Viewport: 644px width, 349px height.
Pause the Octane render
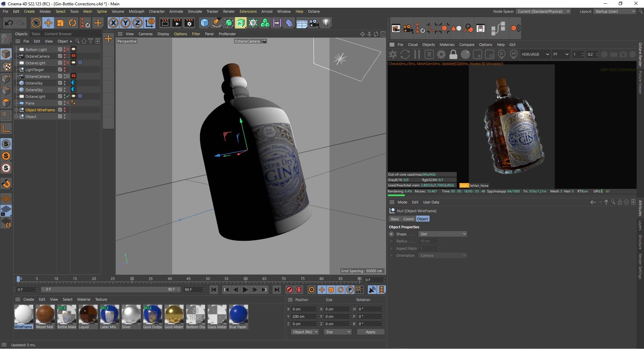tap(417, 54)
